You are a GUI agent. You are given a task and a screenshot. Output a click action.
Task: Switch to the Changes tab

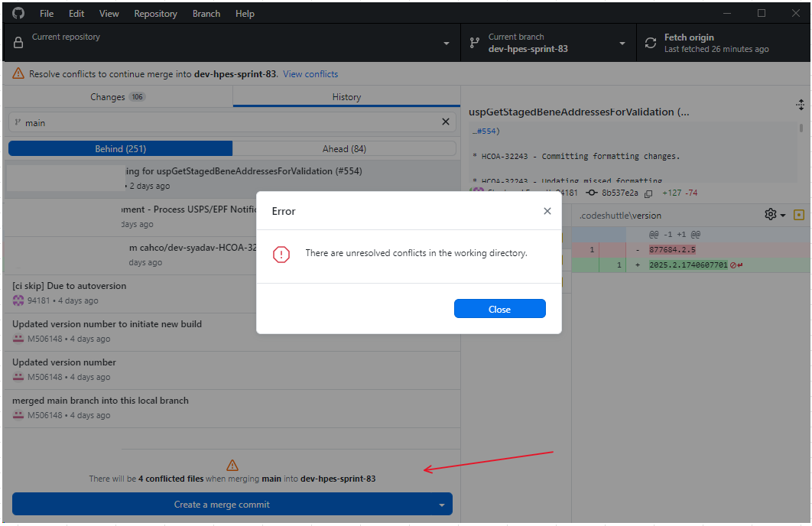coord(117,97)
